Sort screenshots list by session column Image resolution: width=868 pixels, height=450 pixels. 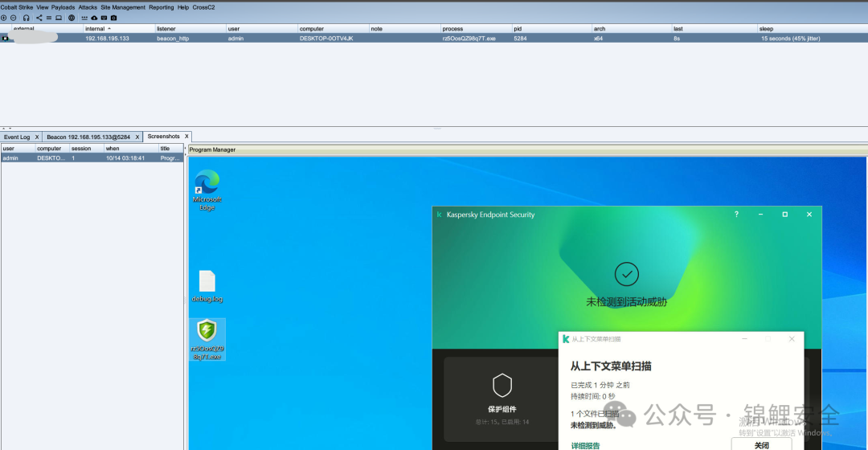[86, 149]
